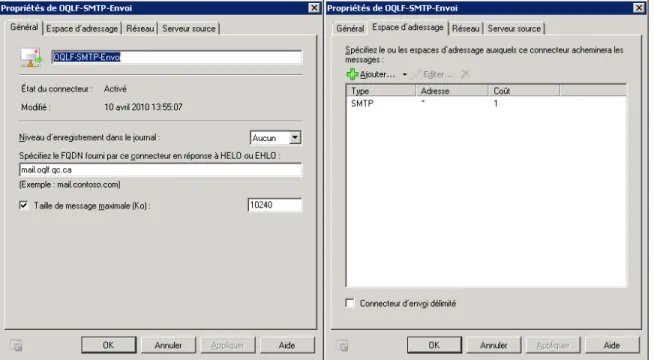The width and height of the screenshot is (654, 360).
Task: Open Réseau tab in left dialog
Action: point(140,28)
